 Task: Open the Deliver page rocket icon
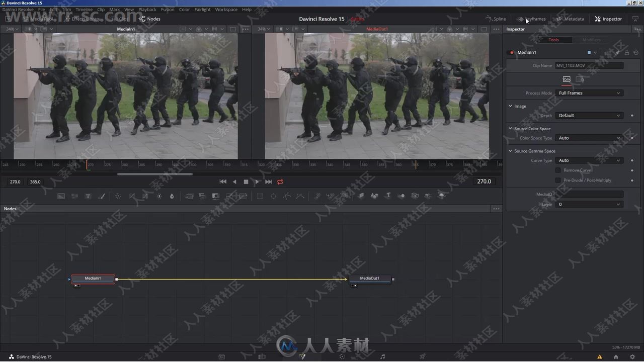(x=423, y=356)
